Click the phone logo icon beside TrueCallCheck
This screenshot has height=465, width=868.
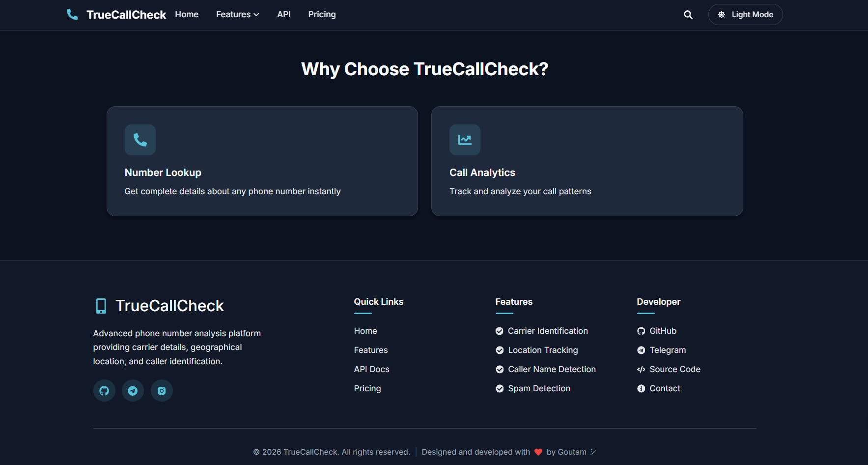pos(72,15)
